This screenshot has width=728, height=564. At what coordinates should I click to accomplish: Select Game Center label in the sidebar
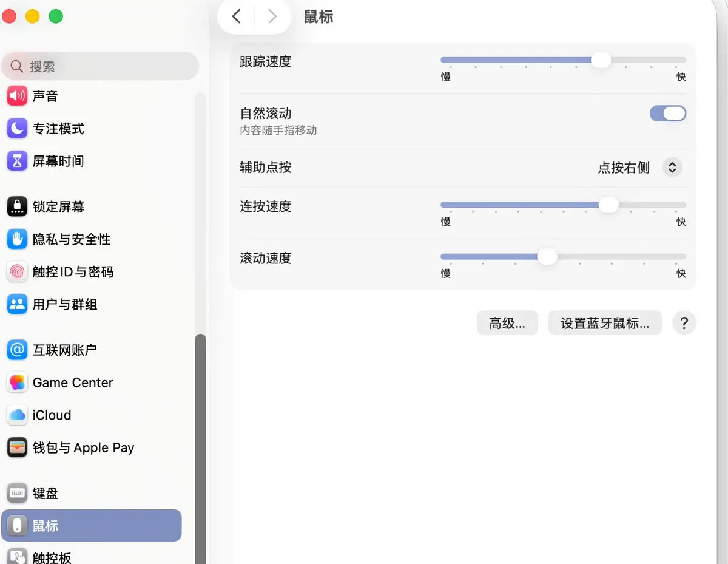click(73, 382)
